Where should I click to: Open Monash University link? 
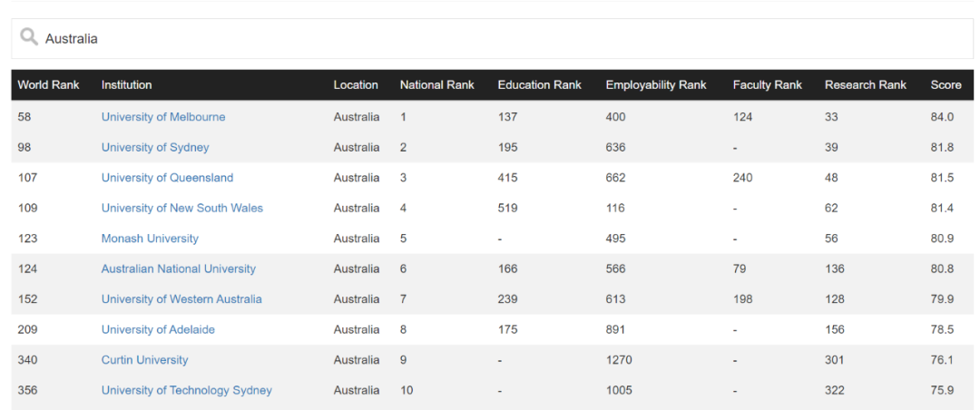point(150,239)
